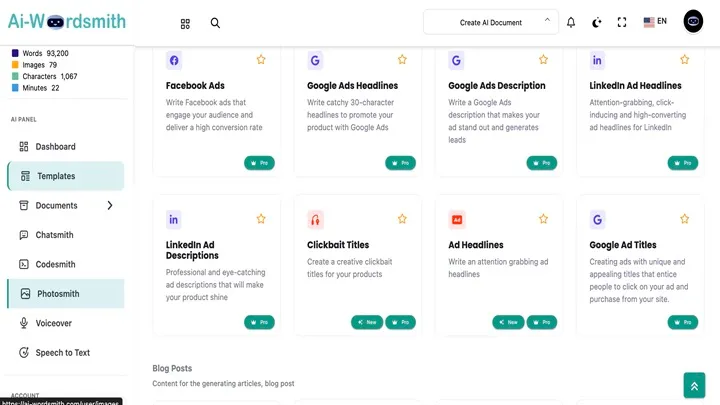Viewport: 720px width, 405px height.
Task: Click the Ai-Wordsmith logo
Action: pyautogui.click(x=65, y=22)
